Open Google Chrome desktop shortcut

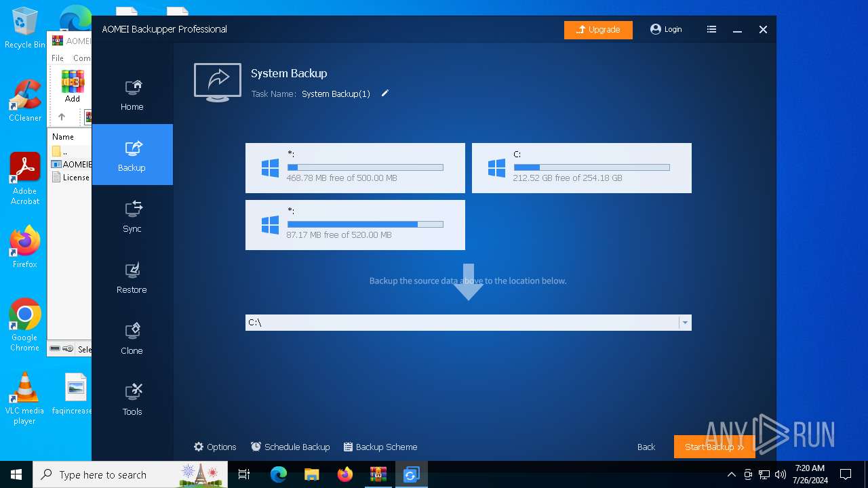pos(25,325)
